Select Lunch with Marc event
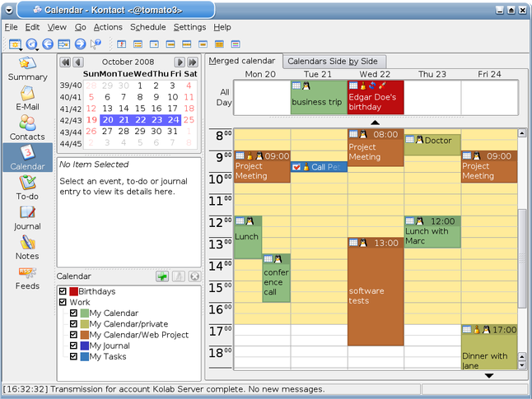This screenshot has height=399, width=532. [432, 232]
